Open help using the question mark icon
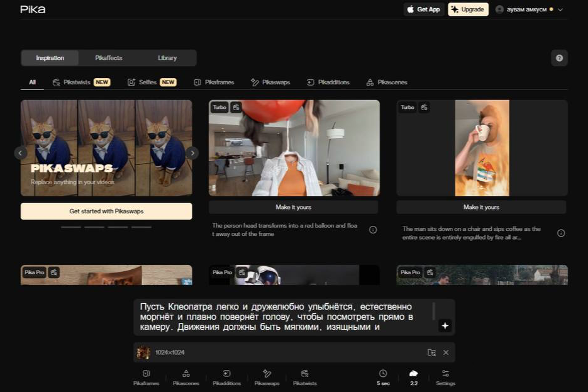The image size is (588, 392). point(559,57)
